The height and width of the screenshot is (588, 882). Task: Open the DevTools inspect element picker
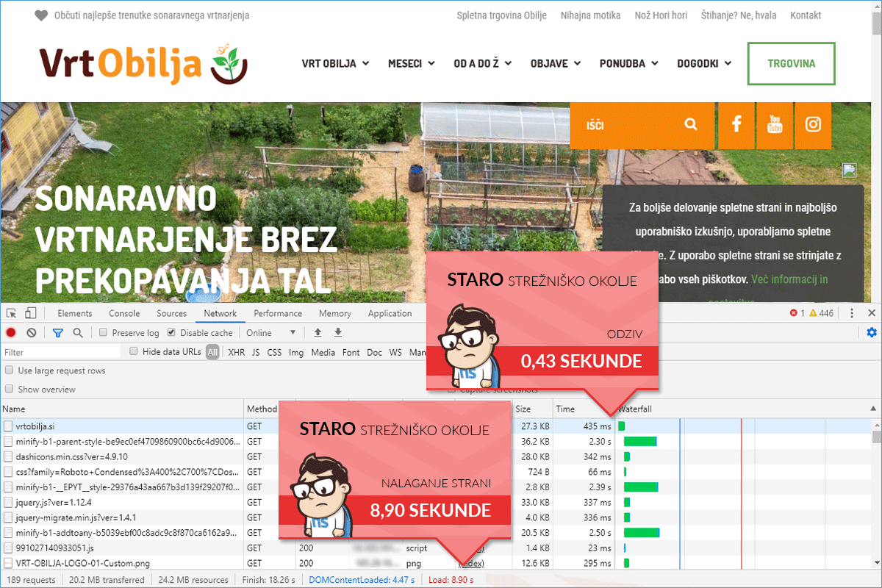coord(12,314)
